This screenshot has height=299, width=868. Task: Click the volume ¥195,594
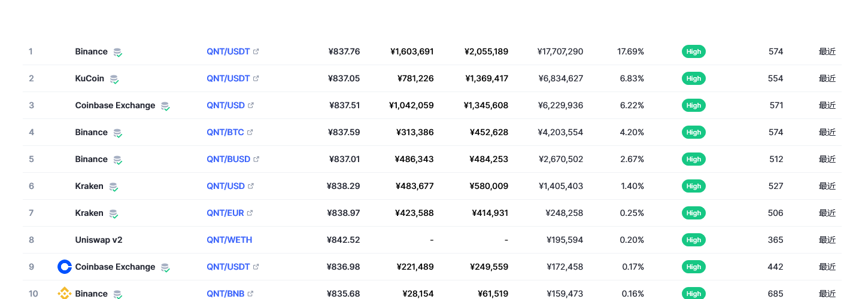tap(565, 240)
